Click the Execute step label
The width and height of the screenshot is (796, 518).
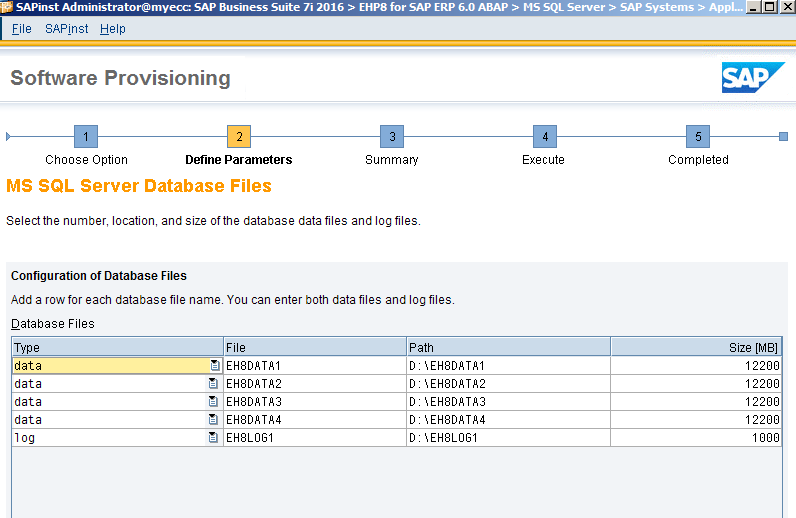click(x=543, y=159)
